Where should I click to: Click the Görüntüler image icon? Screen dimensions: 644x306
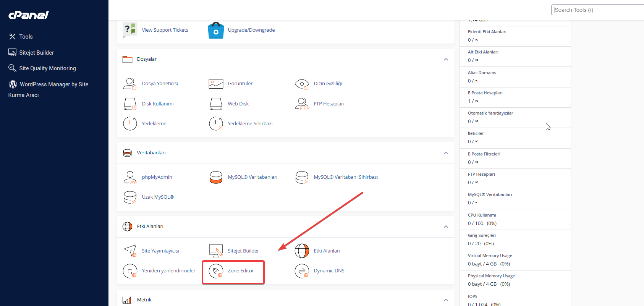(216, 83)
